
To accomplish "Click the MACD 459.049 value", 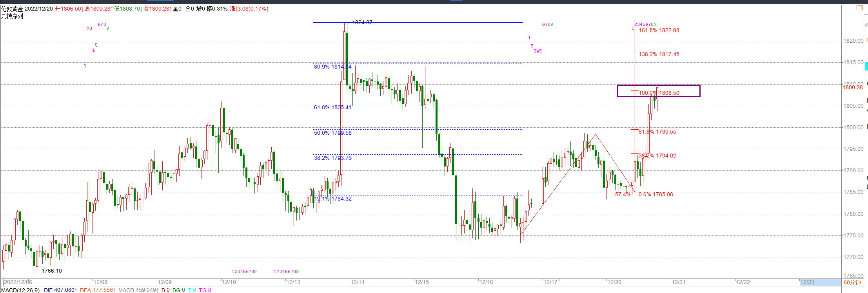I will click(x=138, y=290).
